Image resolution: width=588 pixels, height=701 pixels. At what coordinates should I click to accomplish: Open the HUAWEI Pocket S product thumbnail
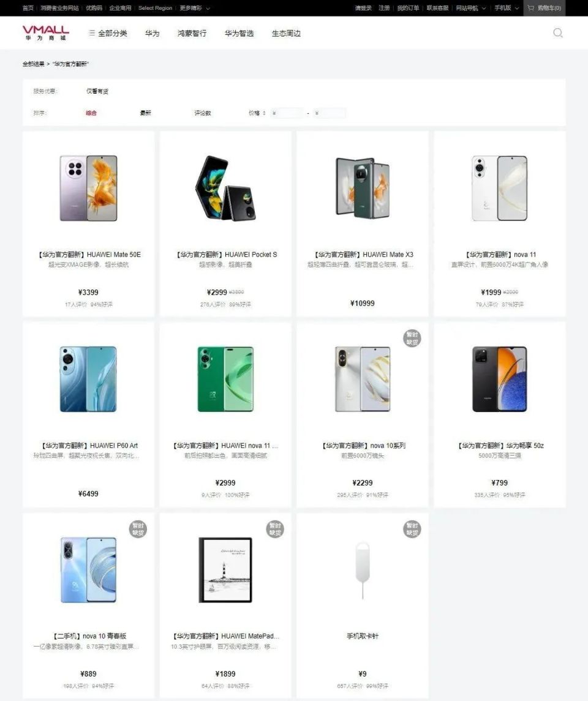point(225,188)
